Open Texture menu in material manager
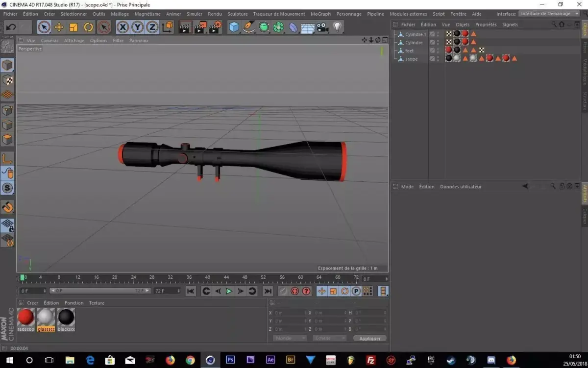Screen dimensions: 588x368 point(97,303)
